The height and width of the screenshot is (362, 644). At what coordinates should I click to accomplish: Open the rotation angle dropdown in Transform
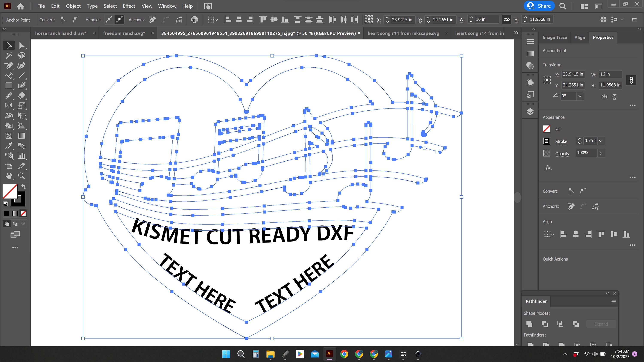(x=580, y=96)
